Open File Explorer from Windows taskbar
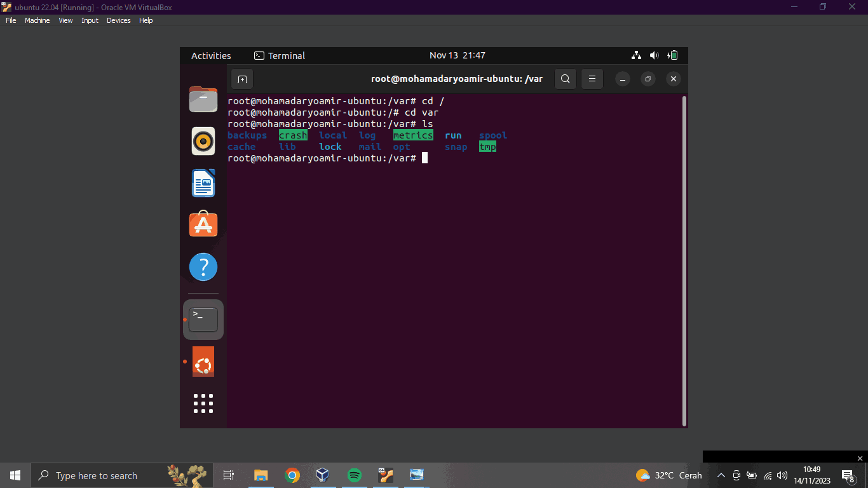868x488 pixels. pyautogui.click(x=261, y=475)
